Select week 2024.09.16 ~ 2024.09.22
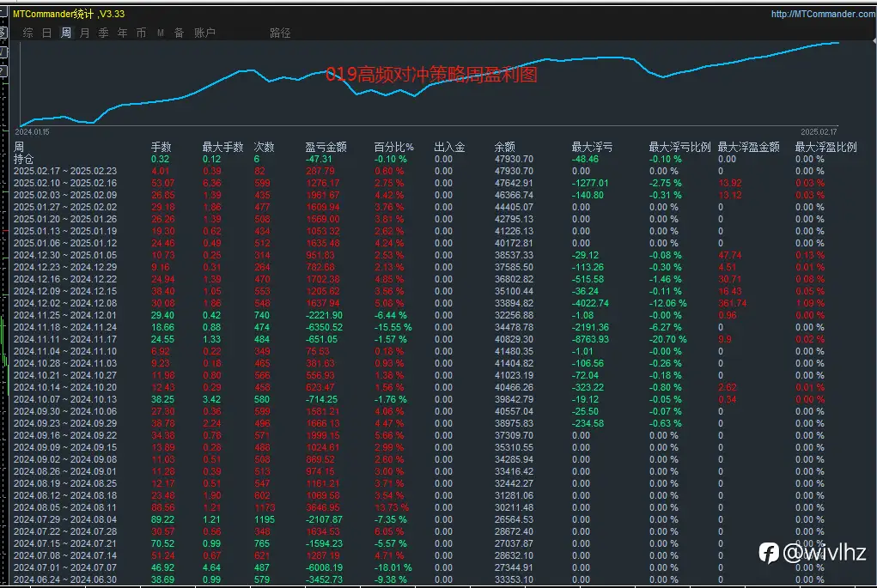Screen dimensions: 877x588 (65, 435)
